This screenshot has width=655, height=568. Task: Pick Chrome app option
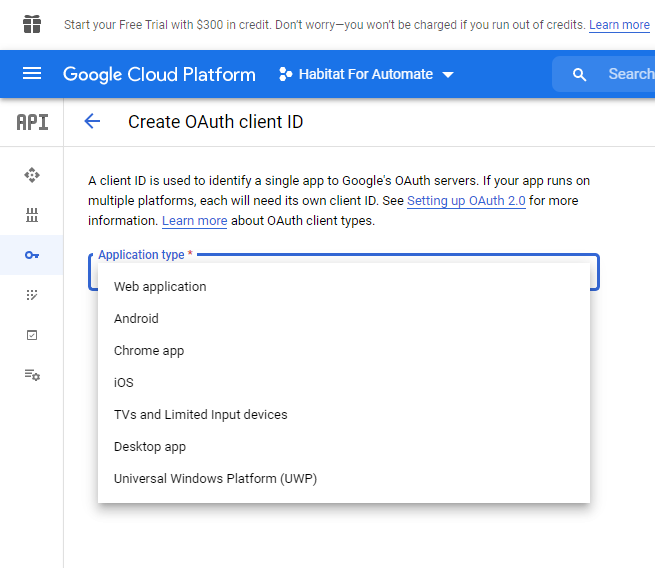149,351
